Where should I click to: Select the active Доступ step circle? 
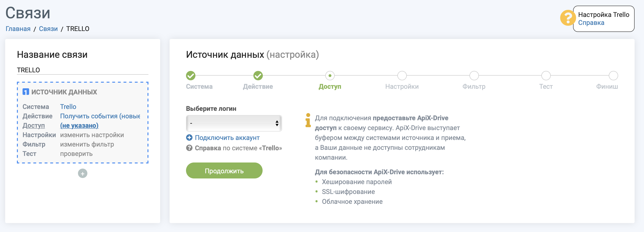tap(330, 76)
